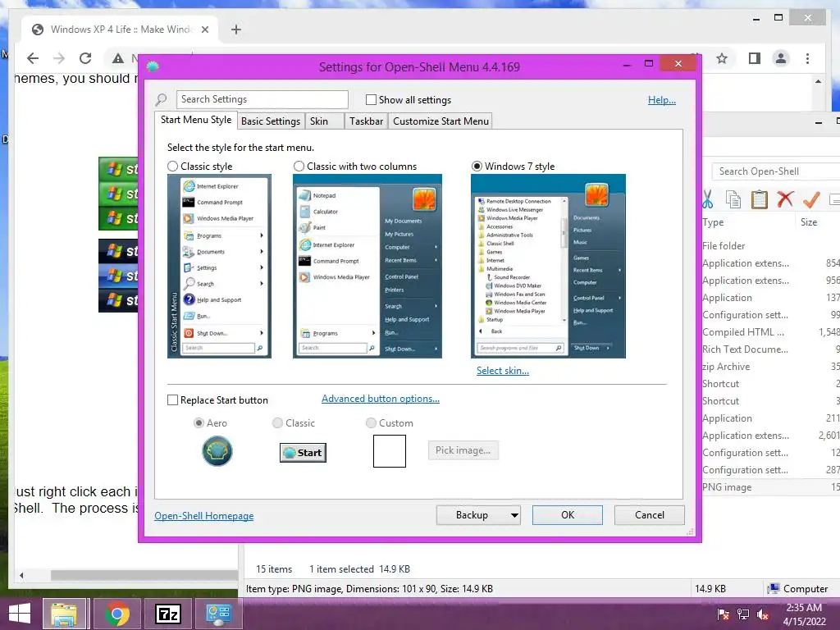This screenshot has width=840, height=630.
Task: Click the red Delete X icon in Explorer
Action: click(x=785, y=199)
